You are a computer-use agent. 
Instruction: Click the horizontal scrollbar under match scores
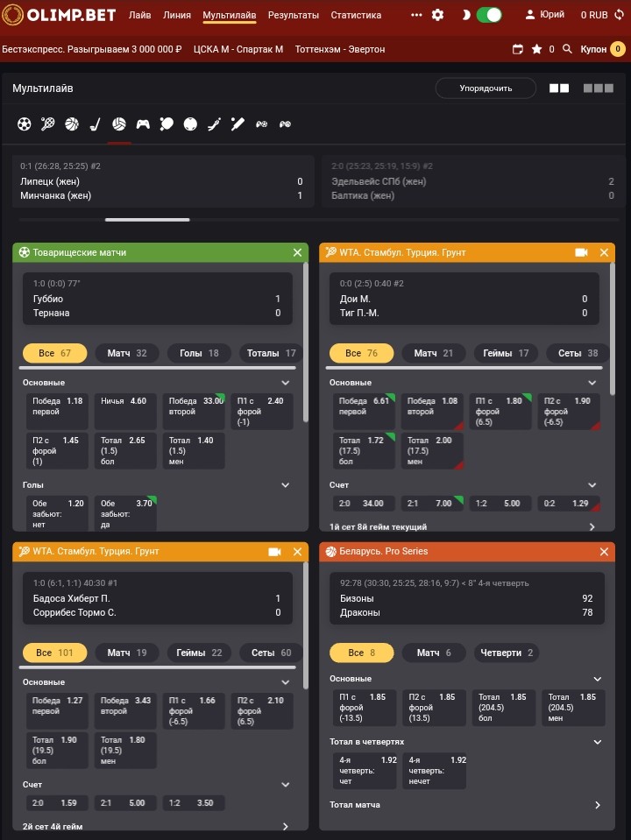[x=147, y=220]
